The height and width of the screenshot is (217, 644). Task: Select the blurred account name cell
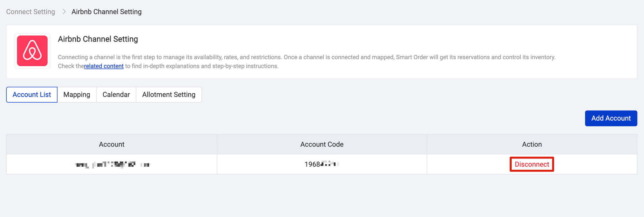pos(112,165)
